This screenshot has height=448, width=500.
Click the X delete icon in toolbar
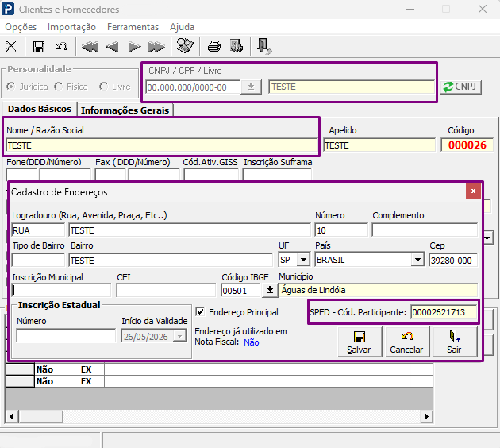coord(11,46)
